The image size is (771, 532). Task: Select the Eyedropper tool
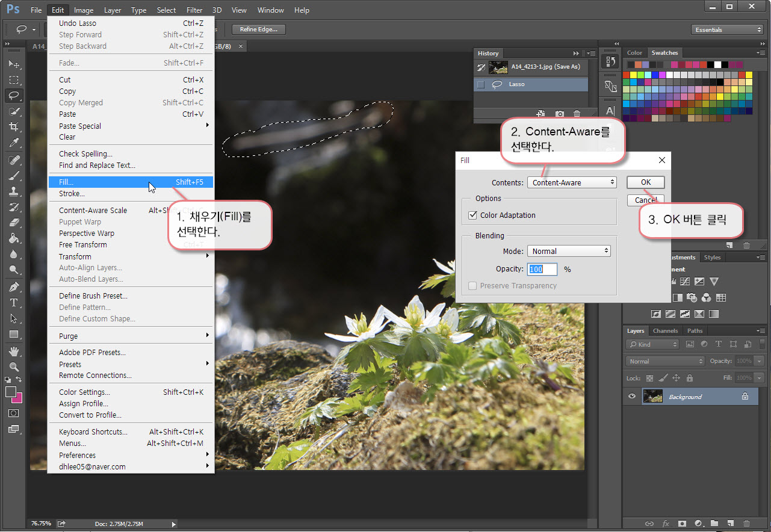pyautogui.click(x=14, y=143)
